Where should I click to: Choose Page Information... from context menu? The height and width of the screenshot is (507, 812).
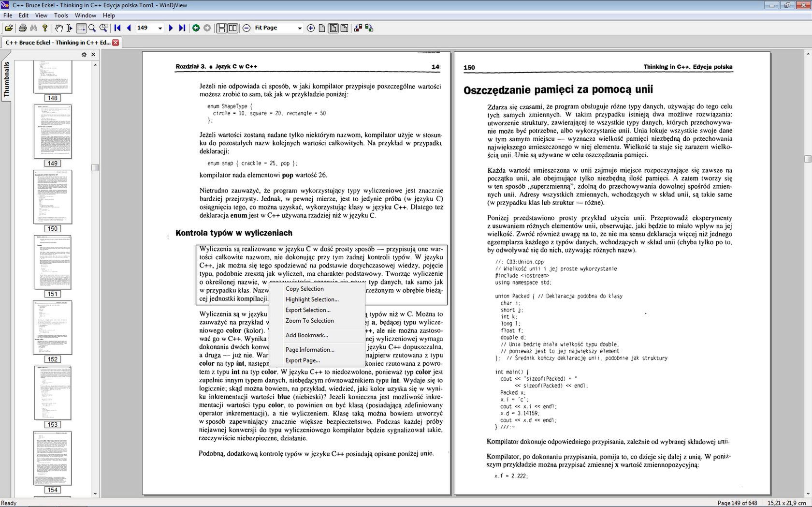[317, 350]
